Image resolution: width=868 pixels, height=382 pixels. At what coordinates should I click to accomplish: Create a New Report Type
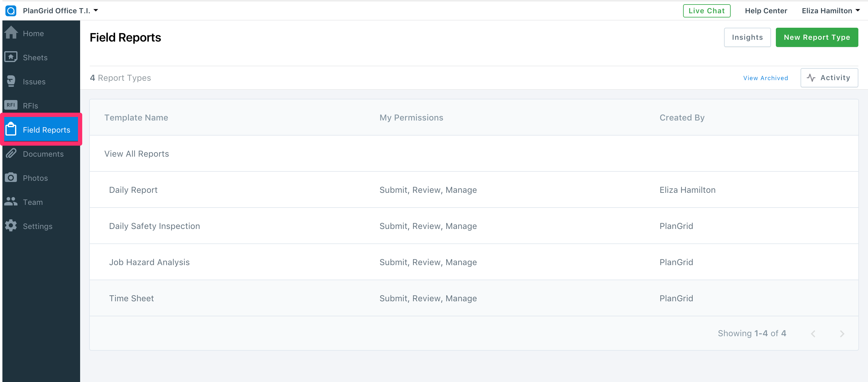point(817,37)
